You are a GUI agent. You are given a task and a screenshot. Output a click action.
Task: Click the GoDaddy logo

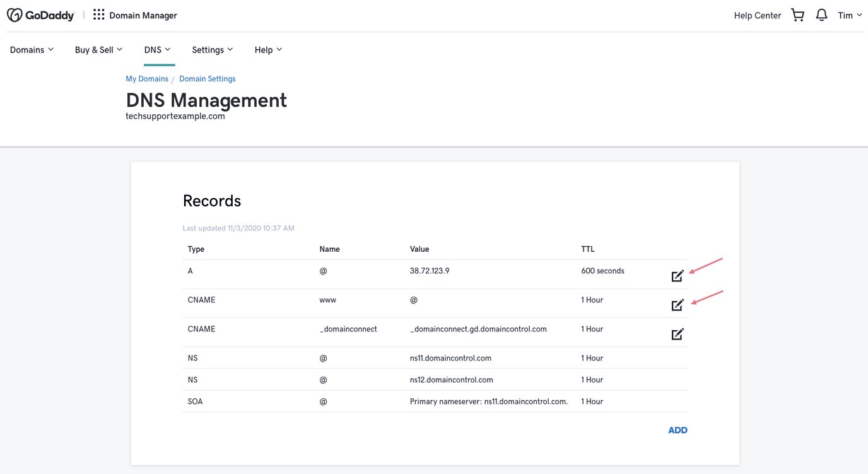click(x=40, y=15)
